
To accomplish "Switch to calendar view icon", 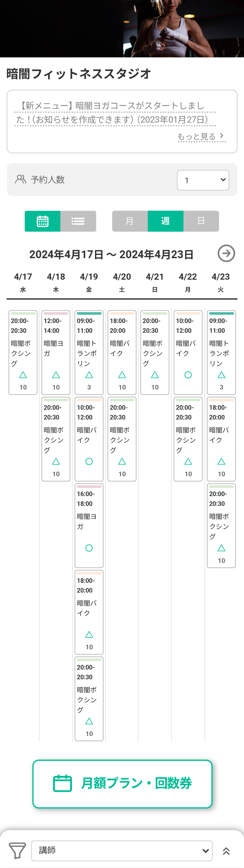I will click(x=42, y=221).
